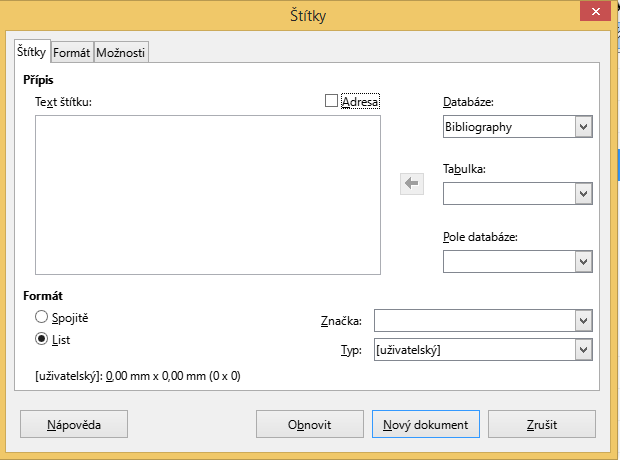Select the List radio option

click(42, 339)
